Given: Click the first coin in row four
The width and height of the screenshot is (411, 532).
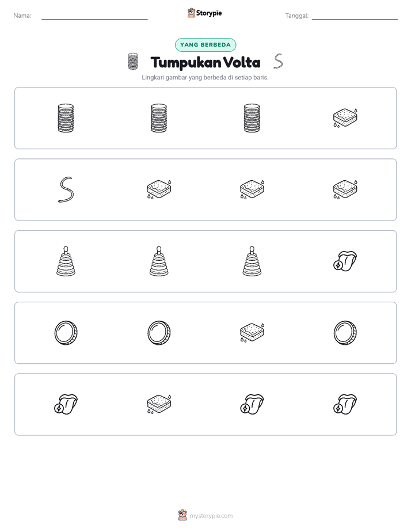Looking at the screenshot, I should (66, 333).
